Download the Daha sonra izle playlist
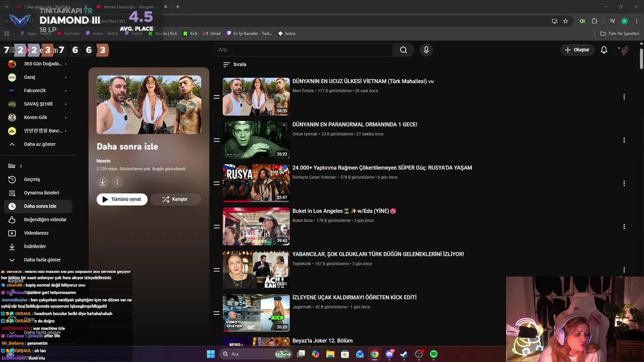Viewport: 644px width, 362px height. tap(103, 182)
